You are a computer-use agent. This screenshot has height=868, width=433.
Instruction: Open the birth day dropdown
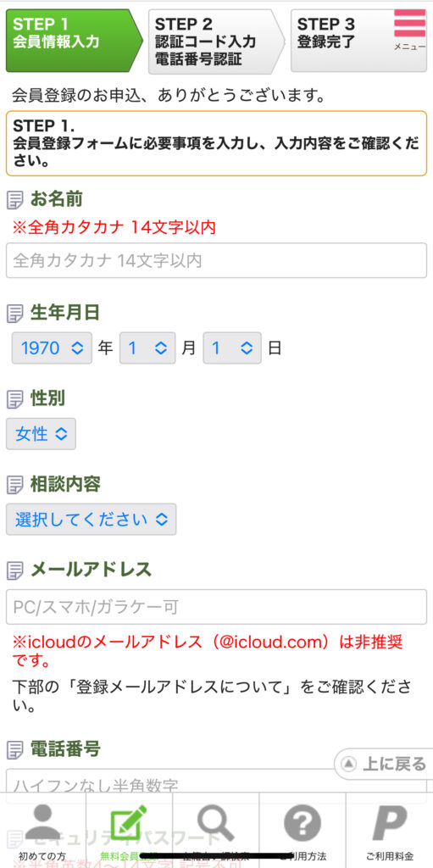pos(232,348)
